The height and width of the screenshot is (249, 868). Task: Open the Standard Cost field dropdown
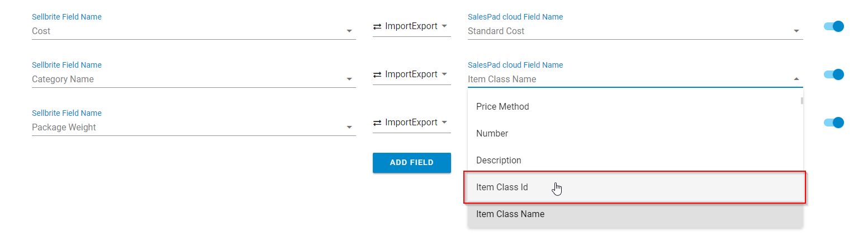(x=796, y=31)
